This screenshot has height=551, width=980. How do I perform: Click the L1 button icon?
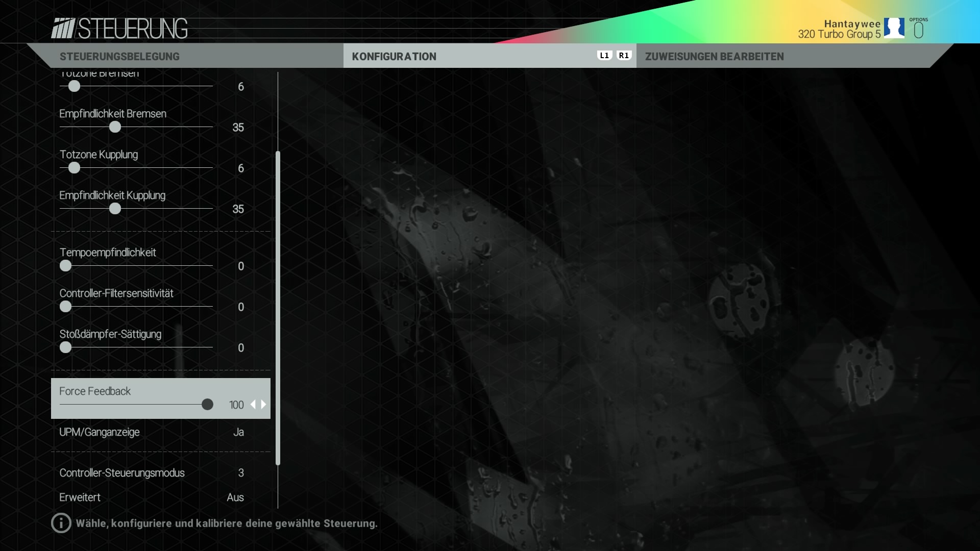604,56
